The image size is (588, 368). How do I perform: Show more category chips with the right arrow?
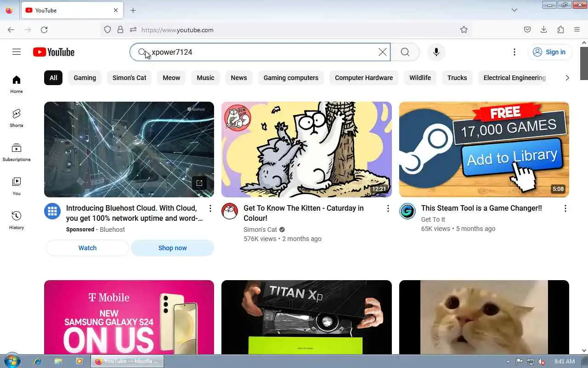[x=567, y=78]
